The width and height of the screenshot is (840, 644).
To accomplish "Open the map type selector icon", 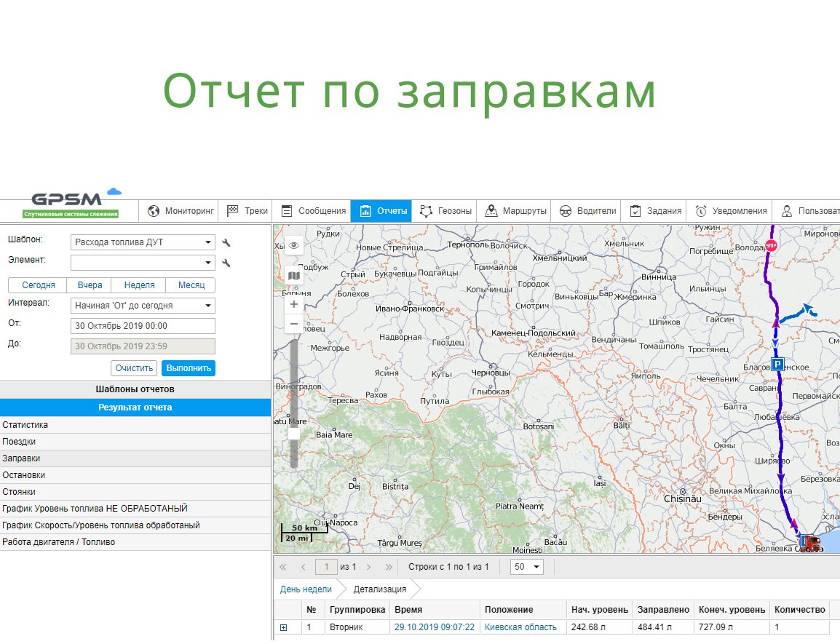I will tap(294, 276).
